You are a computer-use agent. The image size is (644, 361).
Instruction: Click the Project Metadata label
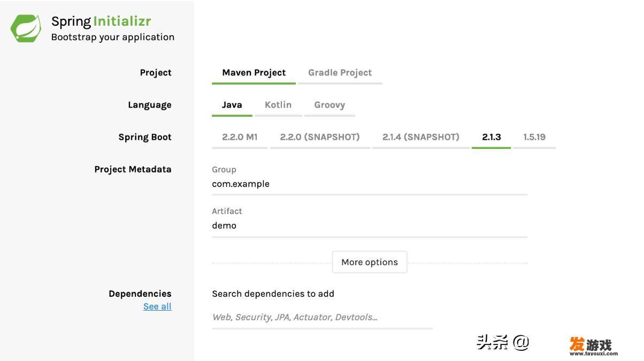pyautogui.click(x=133, y=169)
